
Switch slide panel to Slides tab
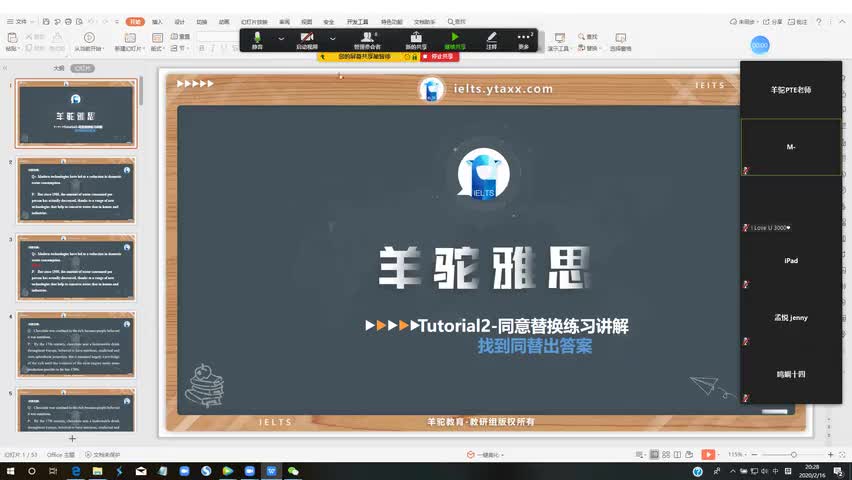click(83, 68)
